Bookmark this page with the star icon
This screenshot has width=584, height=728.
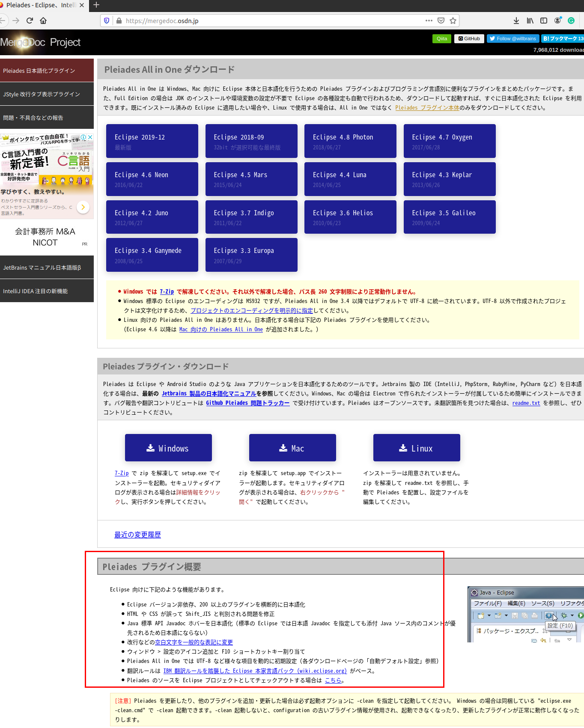[x=453, y=21]
